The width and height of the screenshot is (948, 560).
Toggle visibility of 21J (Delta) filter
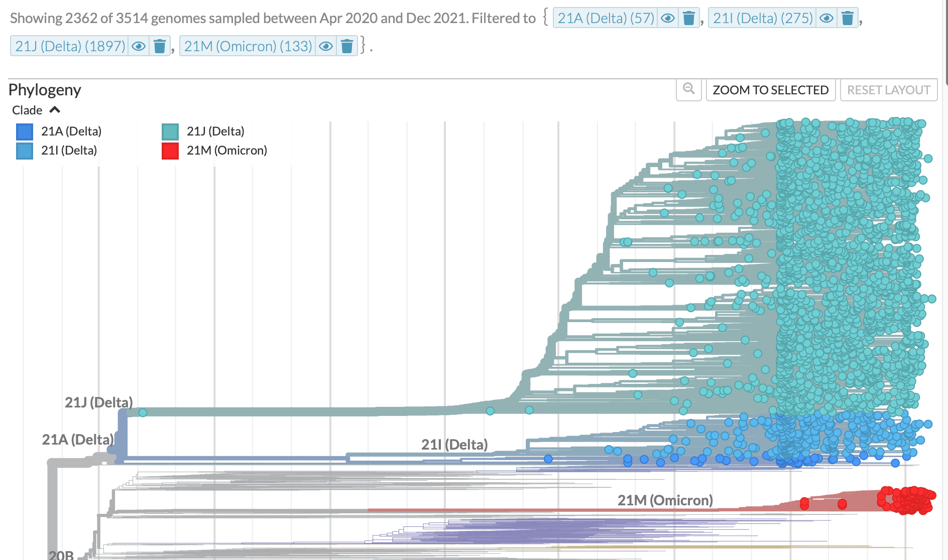(139, 47)
